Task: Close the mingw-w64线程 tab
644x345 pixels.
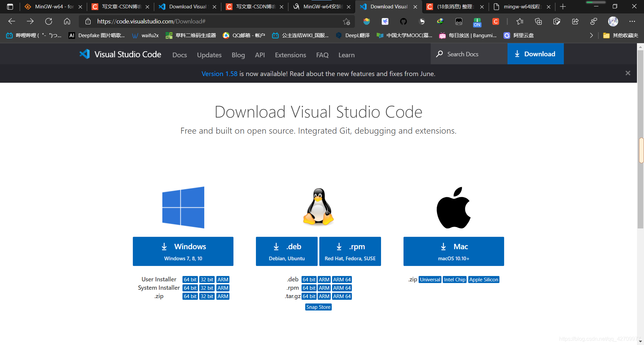Action: point(548,7)
